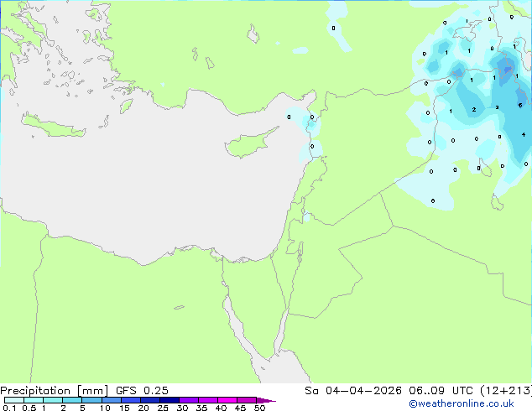Click the 'GFS 0.25' model label
532x411 pixels.
pyautogui.click(x=142, y=391)
